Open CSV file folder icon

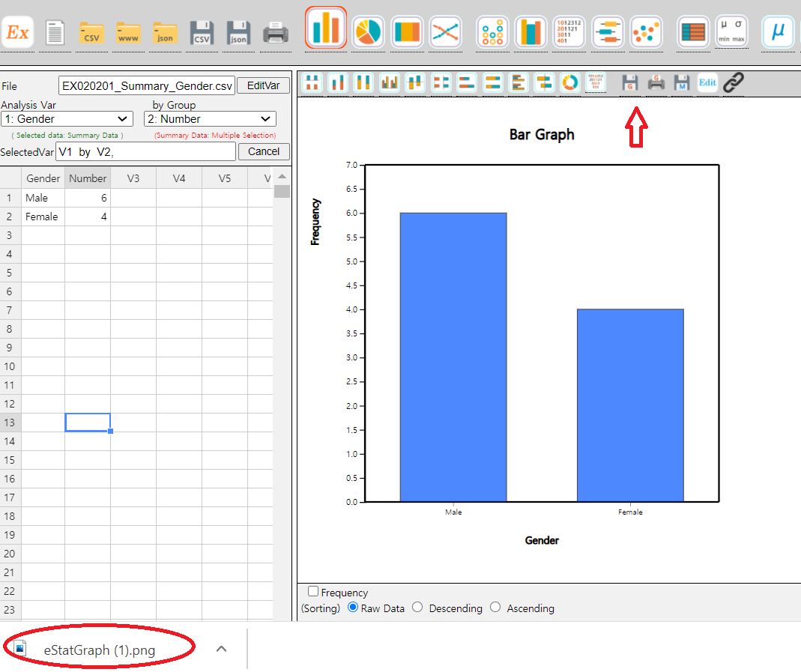point(92,33)
